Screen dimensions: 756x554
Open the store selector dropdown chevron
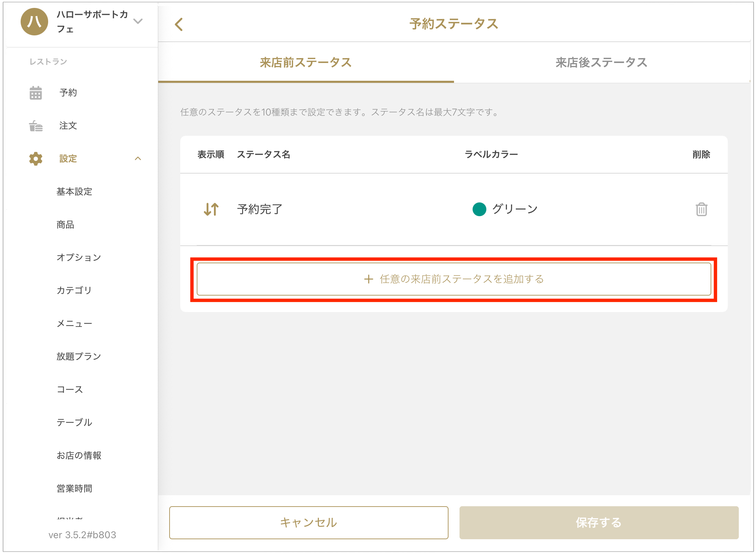pyautogui.click(x=138, y=22)
